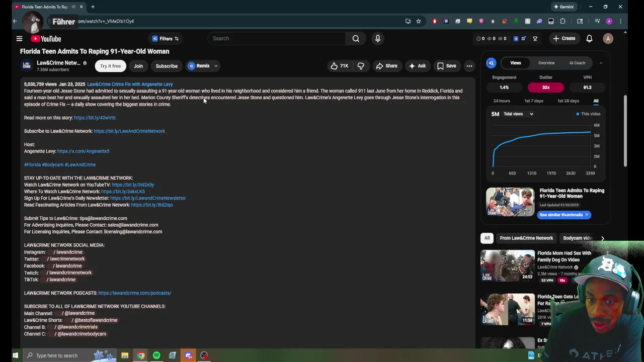
Task: Click the #Bodycam hashtag
Action: (53, 165)
